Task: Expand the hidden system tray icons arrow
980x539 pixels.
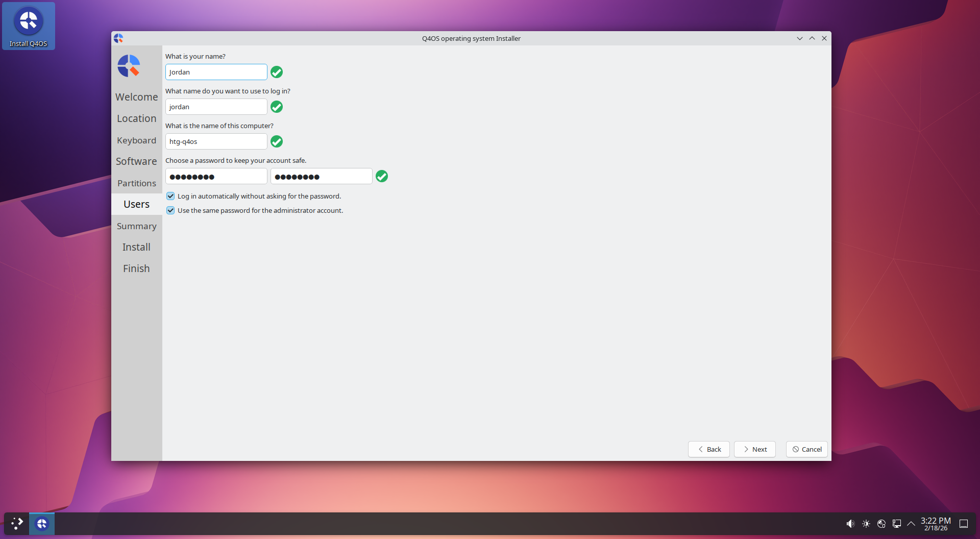Action: click(911, 524)
